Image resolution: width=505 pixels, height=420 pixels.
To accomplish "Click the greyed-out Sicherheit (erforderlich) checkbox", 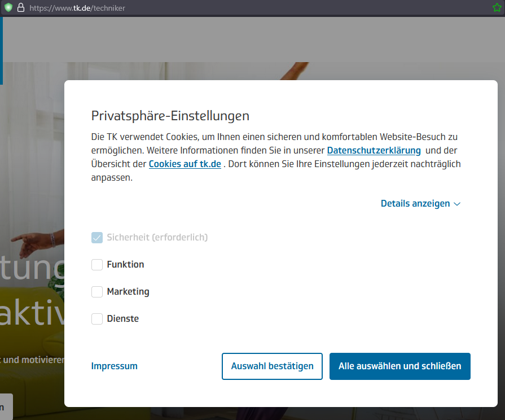I will point(97,238).
